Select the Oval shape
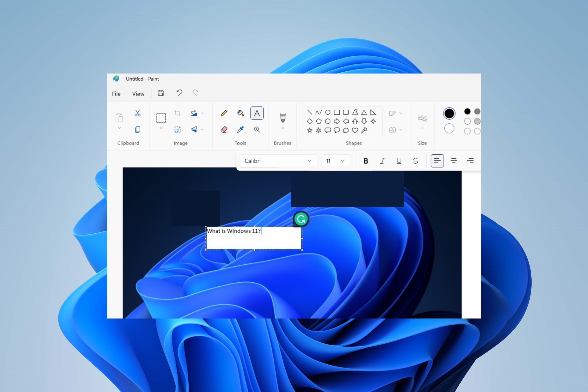 pyautogui.click(x=328, y=112)
